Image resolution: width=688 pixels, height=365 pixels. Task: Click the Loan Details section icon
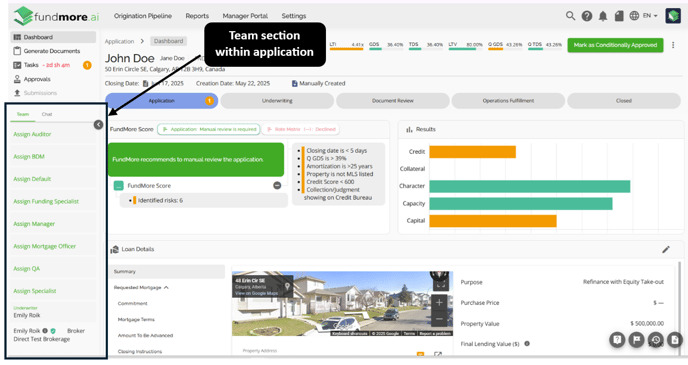click(x=115, y=249)
